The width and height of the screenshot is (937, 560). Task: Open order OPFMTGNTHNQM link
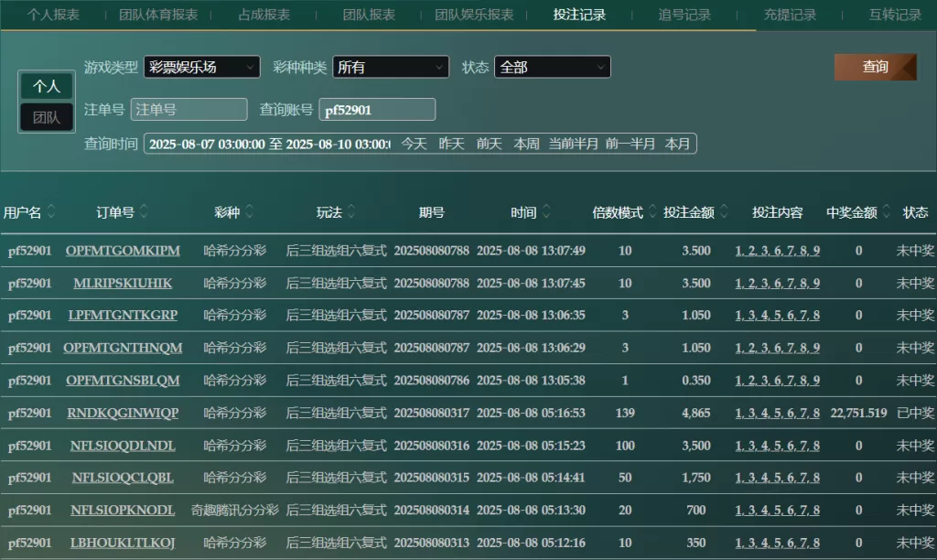point(123,347)
